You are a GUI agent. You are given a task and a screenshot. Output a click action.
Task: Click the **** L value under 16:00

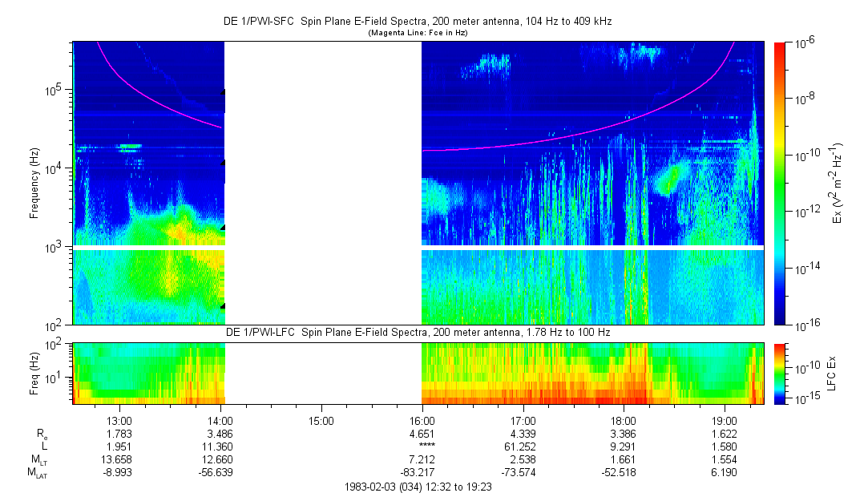click(x=422, y=446)
